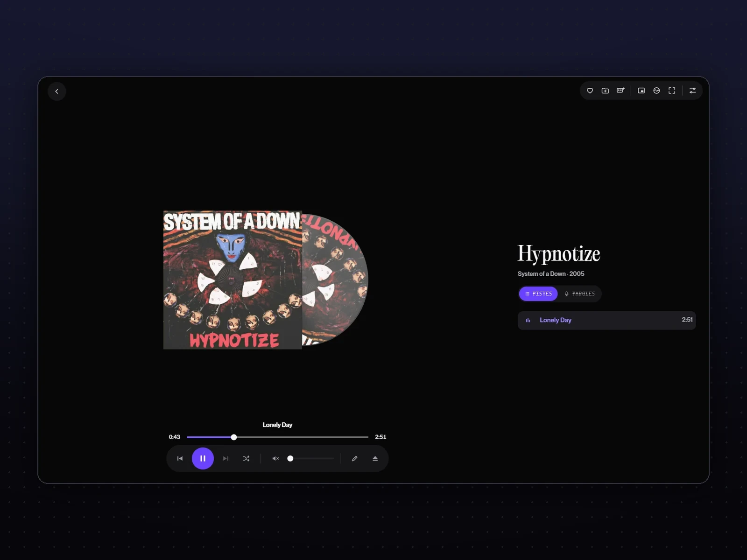Click the cassette-with-plus icon
This screenshot has height=560, width=747.
(620, 91)
